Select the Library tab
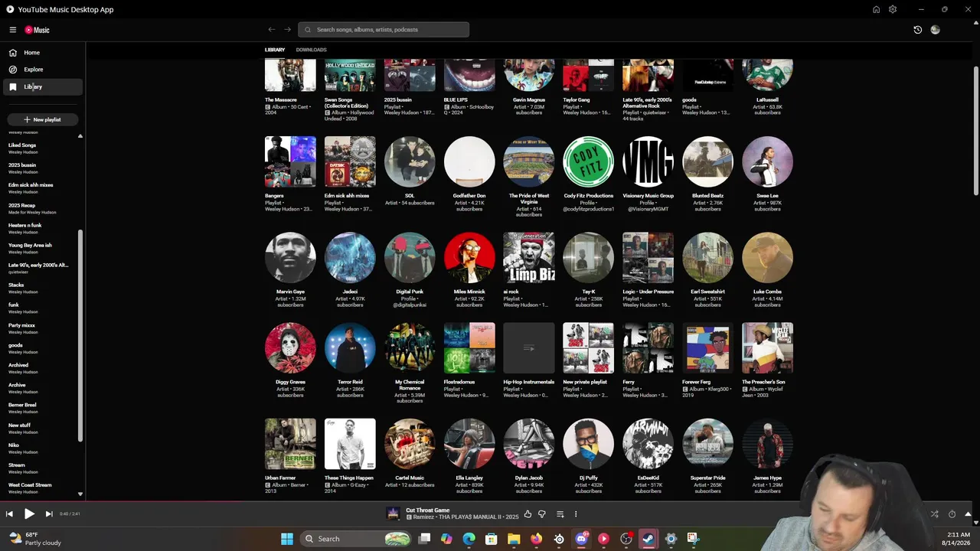Image resolution: width=980 pixels, height=551 pixels. point(275,50)
